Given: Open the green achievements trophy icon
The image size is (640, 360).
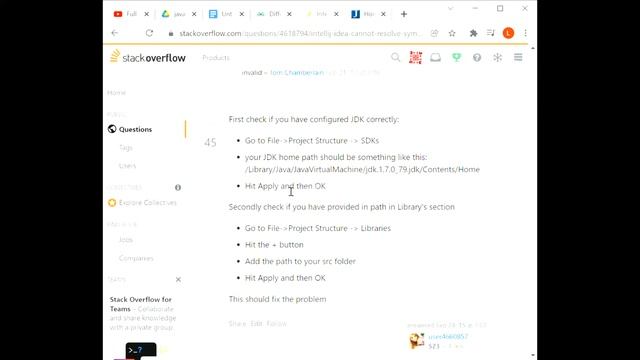Looking at the screenshot, I should coord(456,58).
